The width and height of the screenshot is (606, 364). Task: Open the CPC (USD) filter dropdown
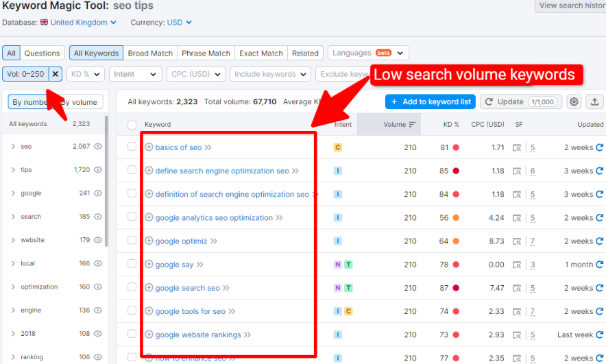pyautogui.click(x=196, y=74)
